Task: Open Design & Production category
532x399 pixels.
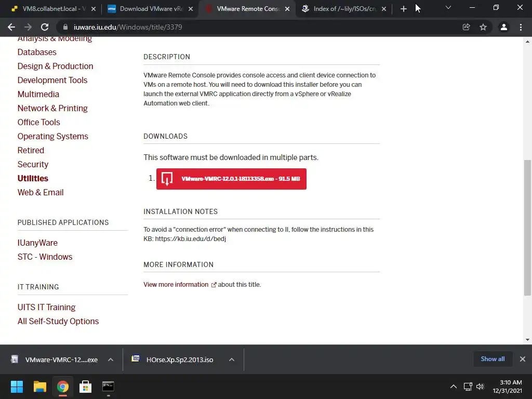Action: 55,66
